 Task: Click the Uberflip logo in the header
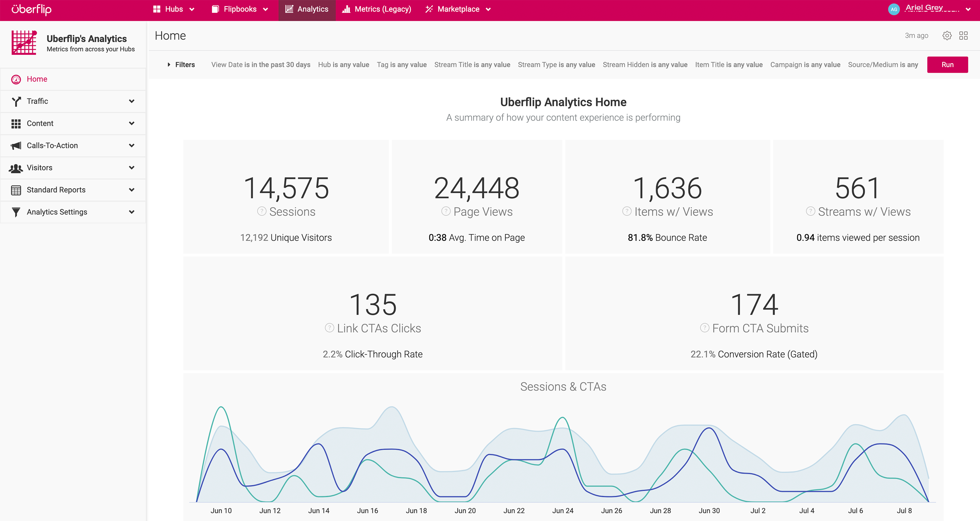pyautogui.click(x=31, y=10)
